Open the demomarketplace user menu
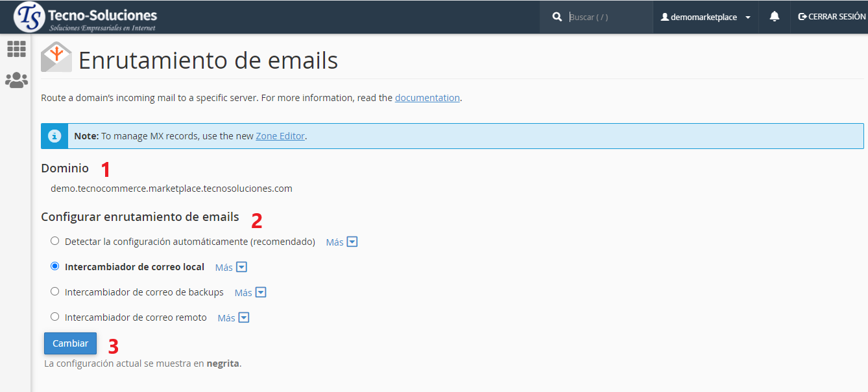 coord(705,17)
